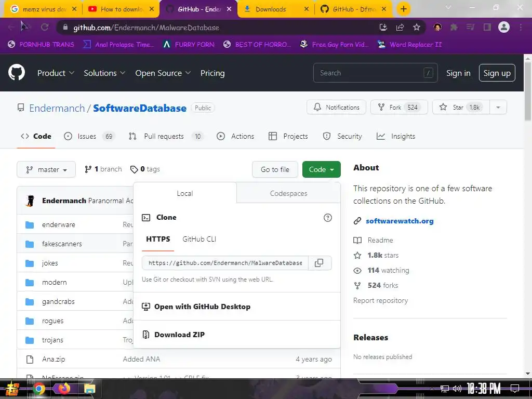Screen dimensions: 532x399
Task: Star the repository
Action: click(461, 107)
